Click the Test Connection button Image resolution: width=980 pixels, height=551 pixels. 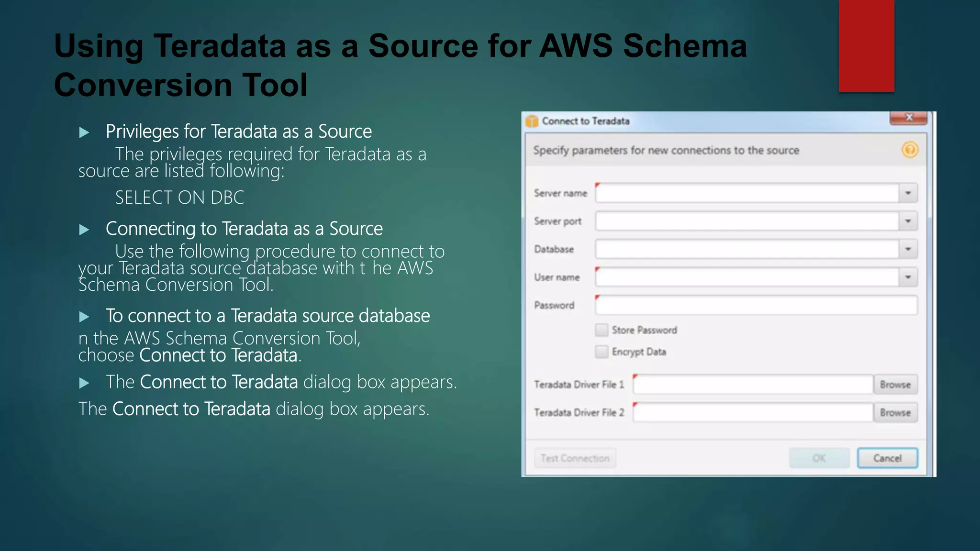point(575,458)
